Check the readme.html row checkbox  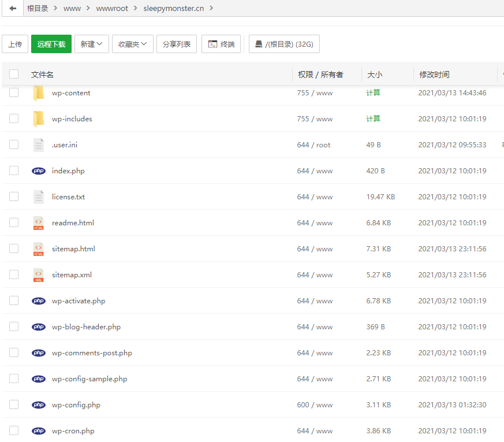coord(14,222)
